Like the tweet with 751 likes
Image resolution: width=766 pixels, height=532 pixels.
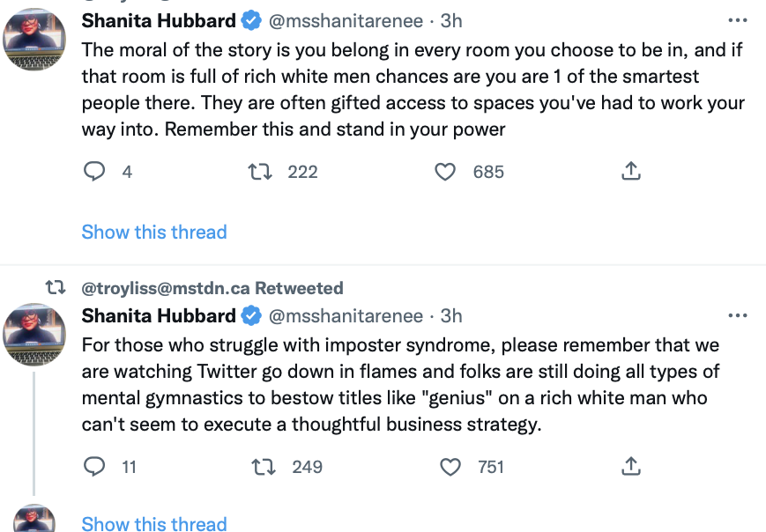pyautogui.click(x=450, y=467)
